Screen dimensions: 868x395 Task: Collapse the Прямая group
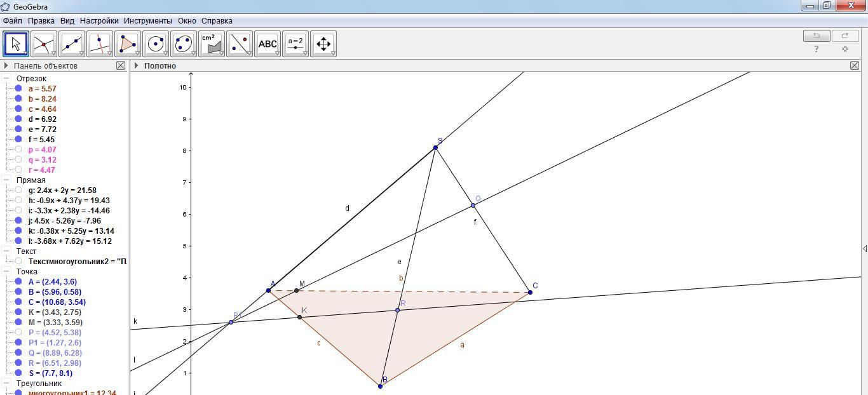click(6, 180)
